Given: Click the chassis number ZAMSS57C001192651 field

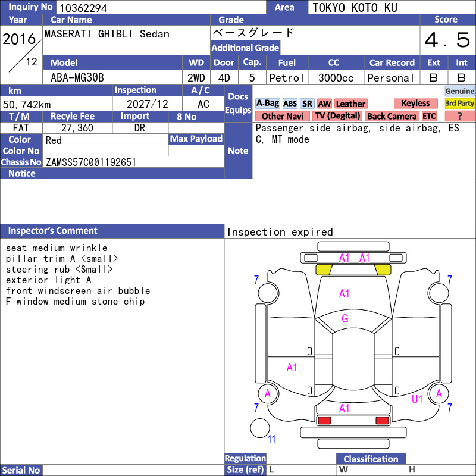Looking at the screenshot, I should (x=133, y=162).
